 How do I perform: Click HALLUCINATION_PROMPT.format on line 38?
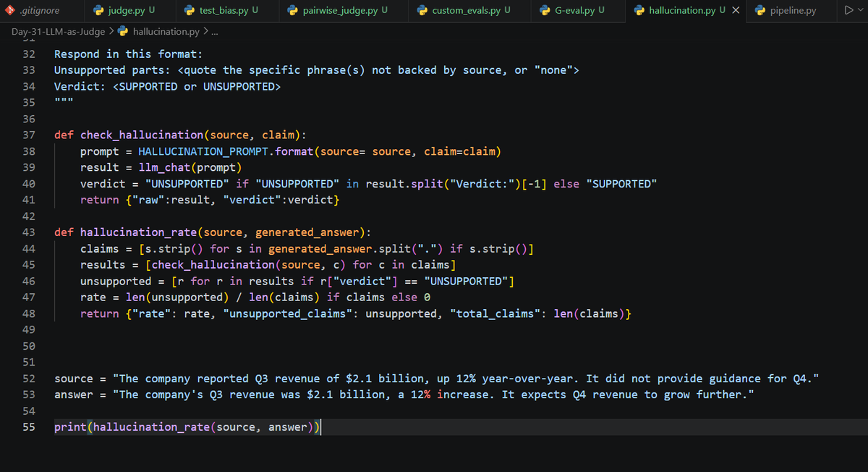point(226,151)
